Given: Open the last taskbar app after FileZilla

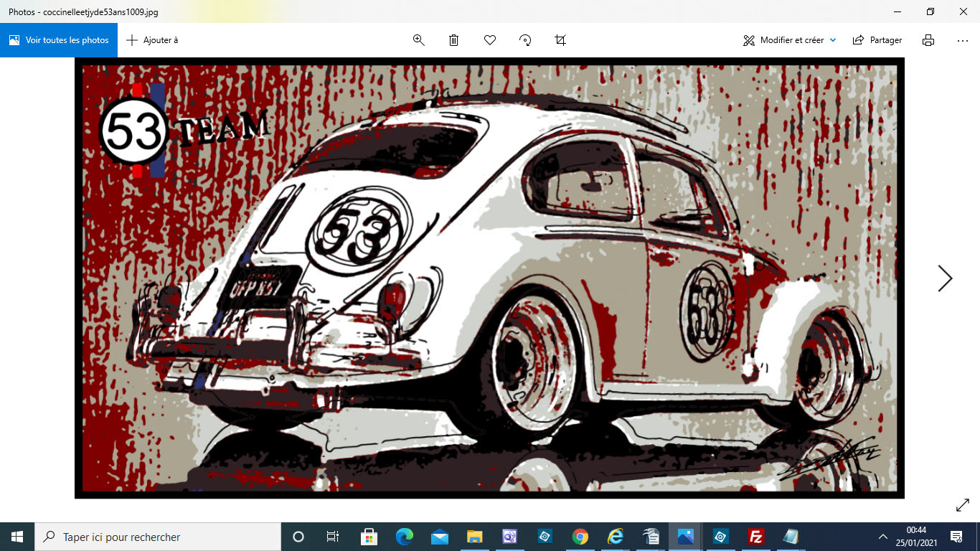Looking at the screenshot, I should pyautogui.click(x=791, y=537).
